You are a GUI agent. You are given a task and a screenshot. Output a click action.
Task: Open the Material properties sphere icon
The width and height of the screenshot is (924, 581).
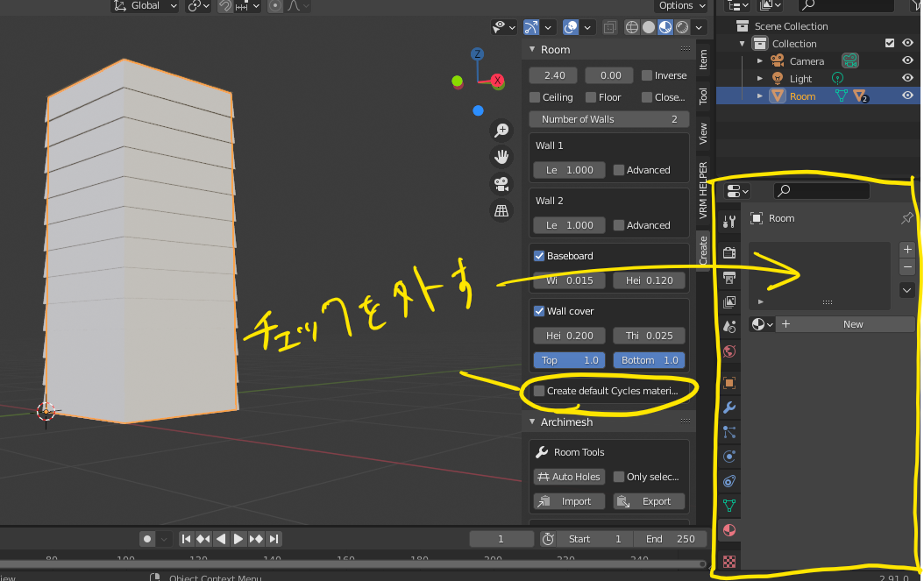(x=729, y=530)
